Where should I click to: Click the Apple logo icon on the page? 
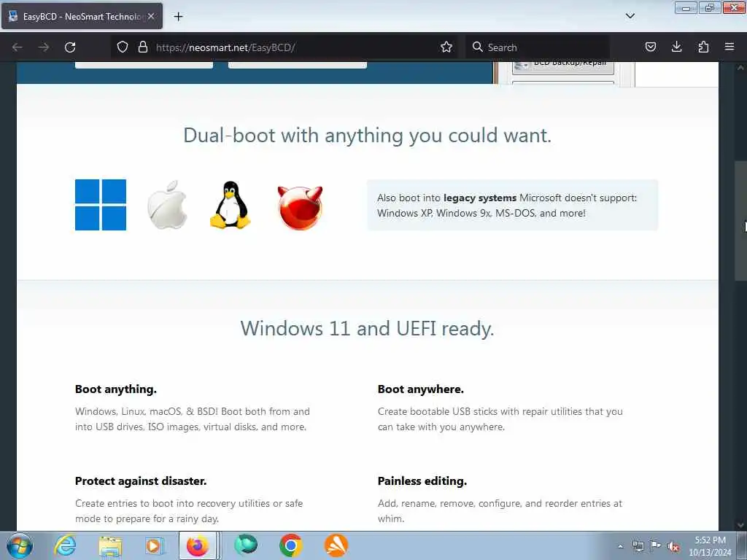click(x=167, y=205)
